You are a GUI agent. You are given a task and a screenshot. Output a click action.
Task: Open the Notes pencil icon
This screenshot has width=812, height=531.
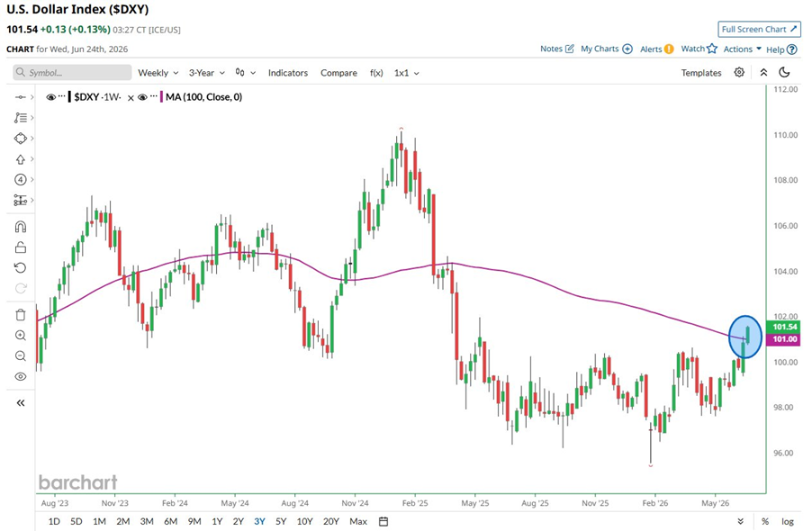(x=570, y=49)
